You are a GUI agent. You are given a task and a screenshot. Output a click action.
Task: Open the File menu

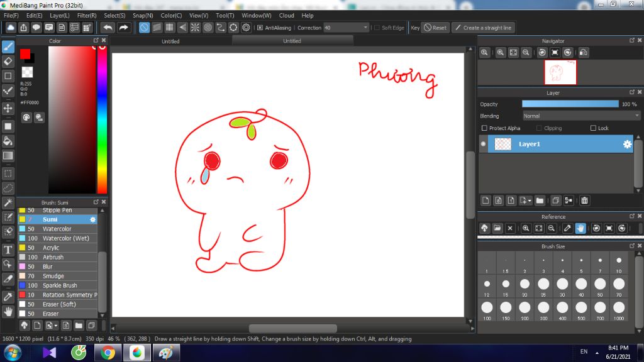11,15
